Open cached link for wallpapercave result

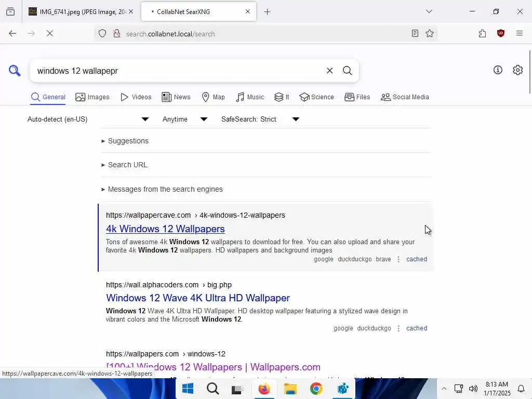[x=417, y=259]
